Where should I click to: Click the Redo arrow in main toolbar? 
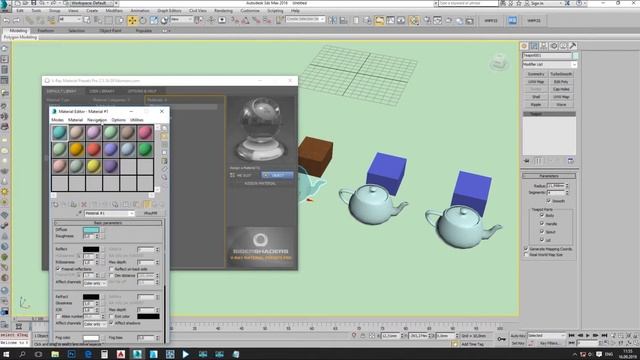click(x=17, y=20)
